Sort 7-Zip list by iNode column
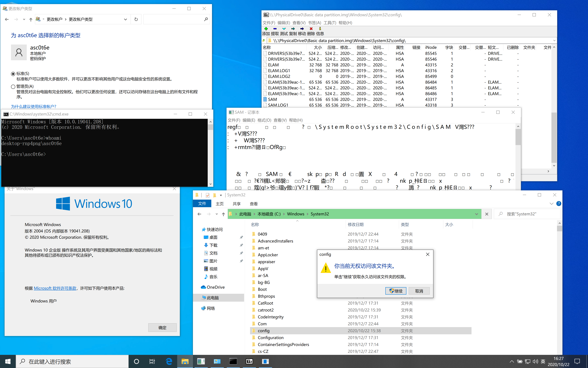Viewport: 588px width, 368px height. (430, 47)
